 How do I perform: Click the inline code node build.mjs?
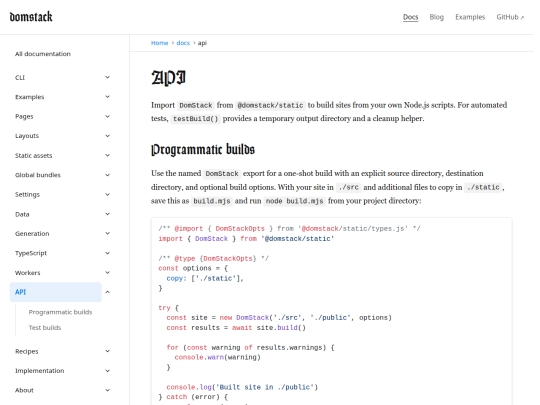pos(295,201)
